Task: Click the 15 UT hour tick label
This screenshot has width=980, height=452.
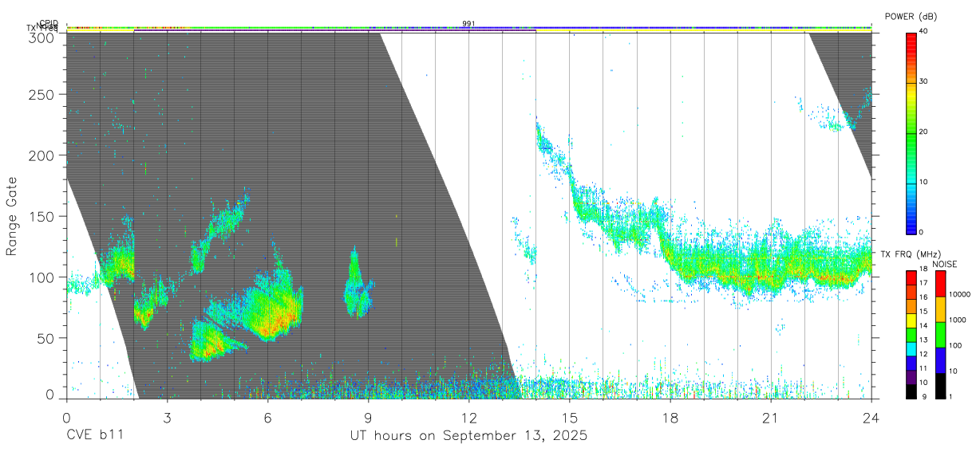Action: pyautogui.click(x=570, y=418)
